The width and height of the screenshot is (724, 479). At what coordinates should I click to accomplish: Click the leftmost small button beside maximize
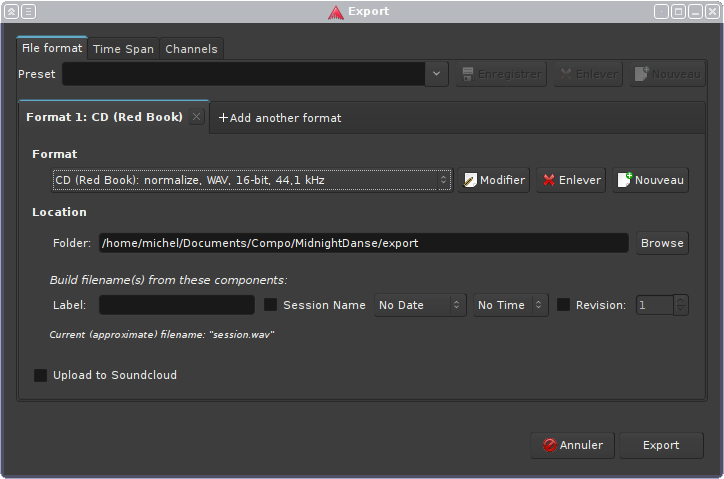(x=661, y=11)
